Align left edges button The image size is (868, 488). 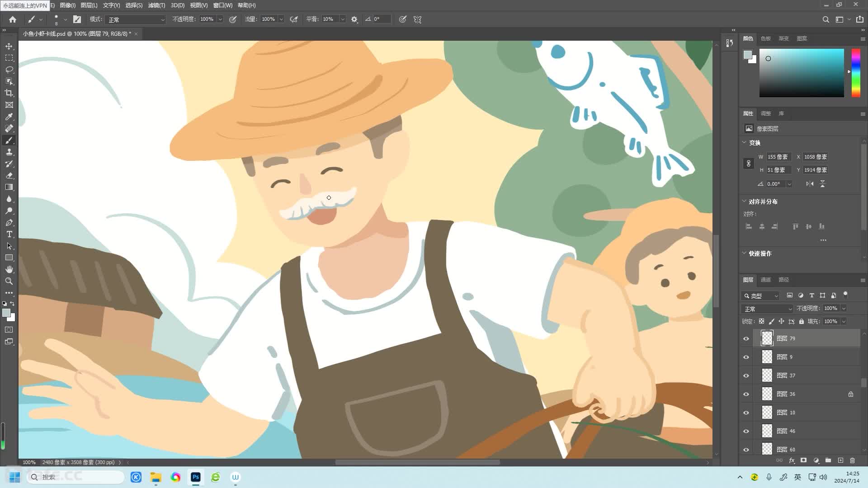749,226
